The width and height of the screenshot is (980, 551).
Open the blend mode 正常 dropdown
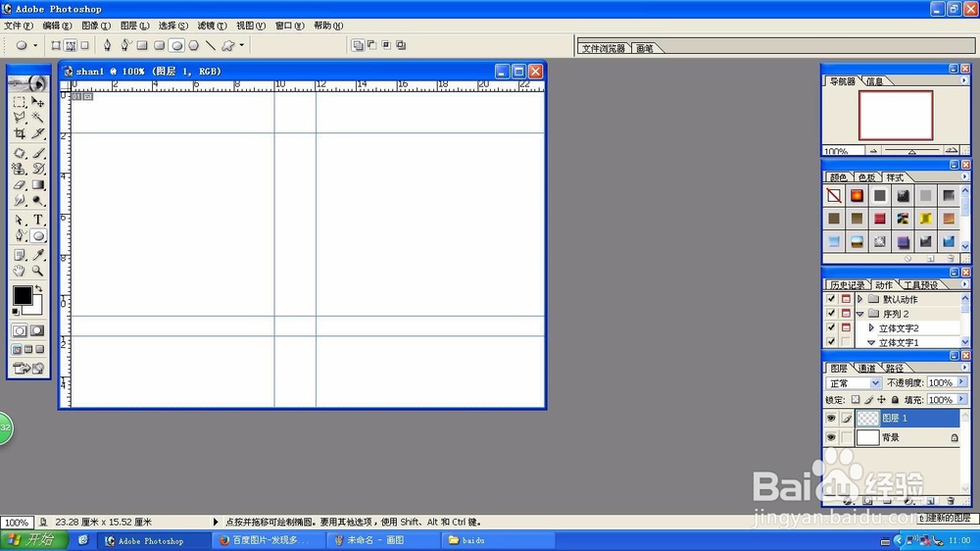tap(875, 382)
